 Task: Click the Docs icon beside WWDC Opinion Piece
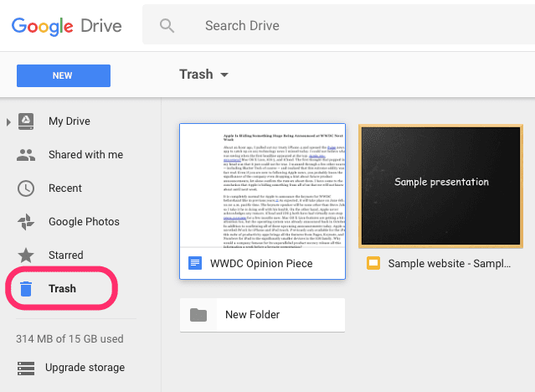point(195,263)
